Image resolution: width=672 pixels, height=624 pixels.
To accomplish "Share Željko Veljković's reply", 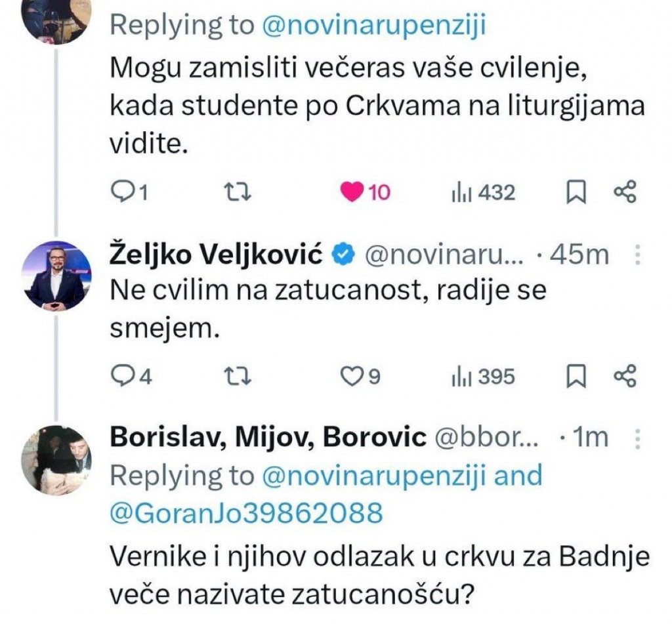I will point(623,376).
